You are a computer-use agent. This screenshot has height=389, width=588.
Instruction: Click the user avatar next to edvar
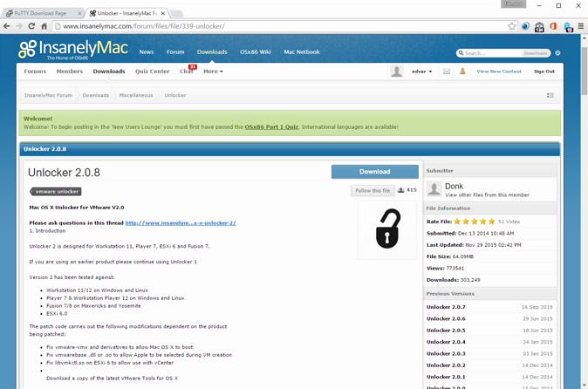coord(397,71)
